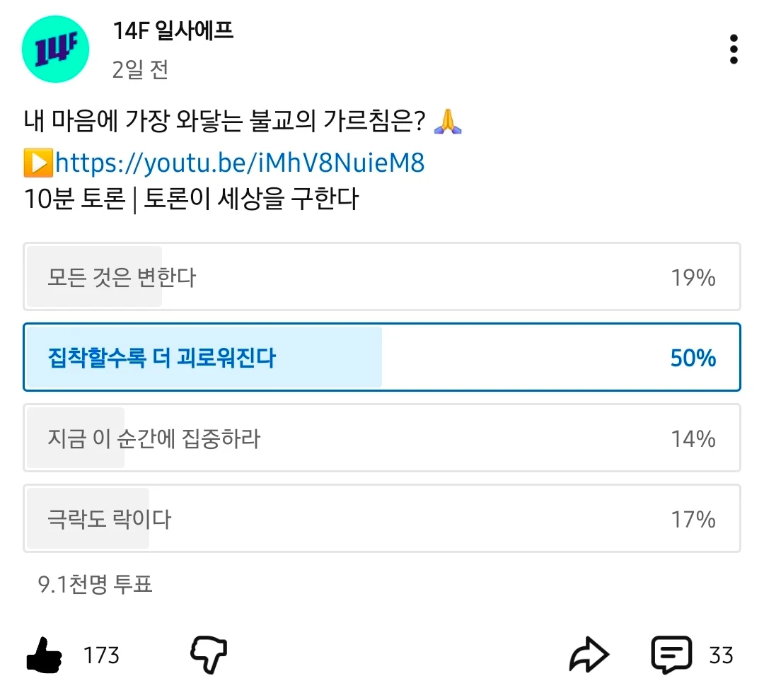Image resolution: width=764 pixels, height=700 pixels.
Task: Open the youtu.be/iMhV8NuieM8 video link
Action: 239,163
